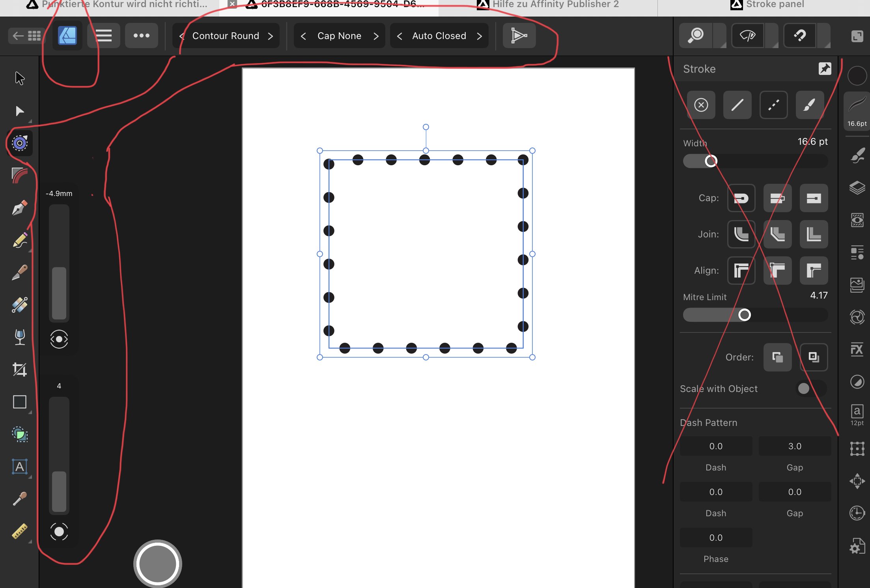Select the Move tool arrow

point(20,78)
